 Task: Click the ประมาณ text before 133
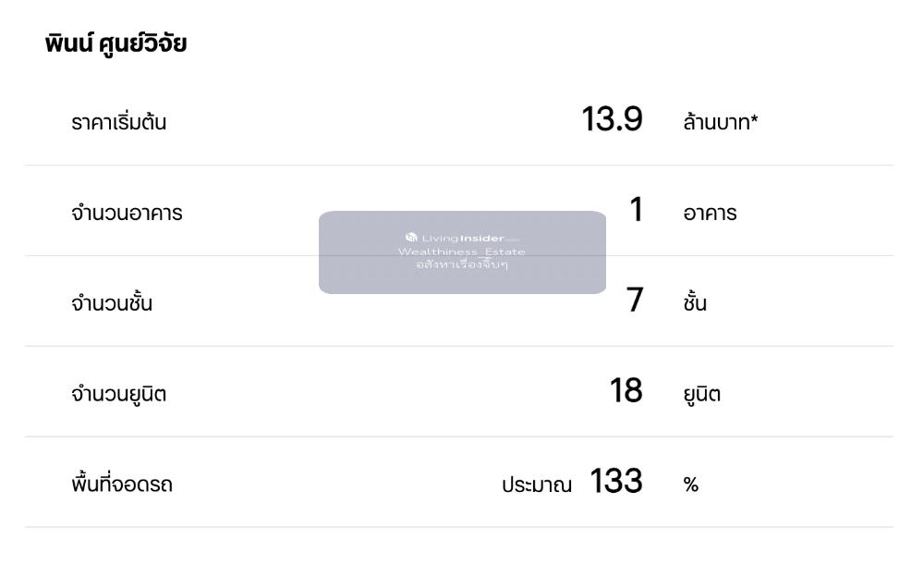(x=537, y=485)
